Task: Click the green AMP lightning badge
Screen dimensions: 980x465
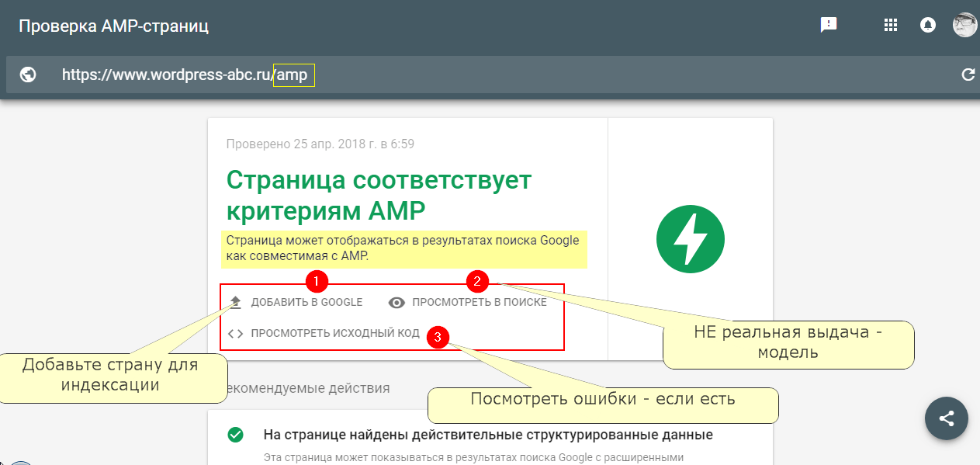Action: pos(691,240)
